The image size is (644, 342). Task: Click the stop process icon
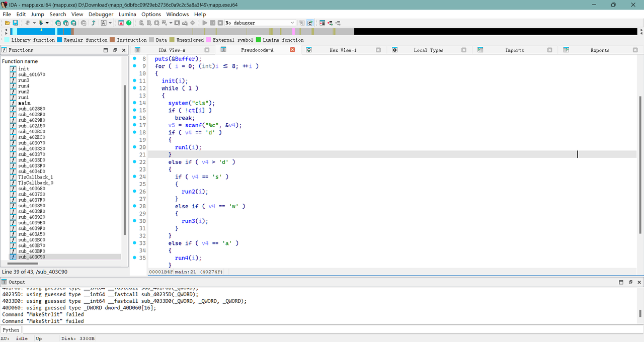point(220,23)
